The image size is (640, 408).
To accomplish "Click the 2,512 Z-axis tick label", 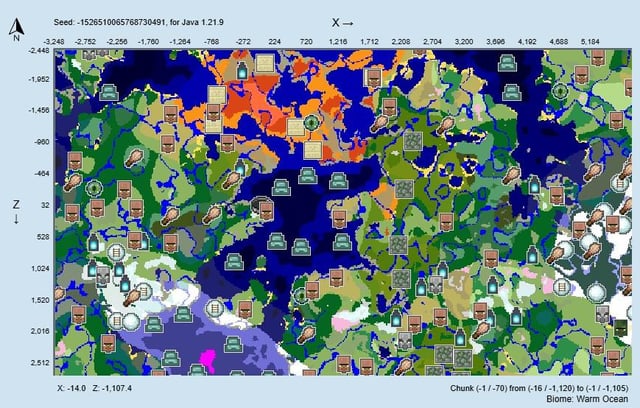I will click(x=39, y=364).
